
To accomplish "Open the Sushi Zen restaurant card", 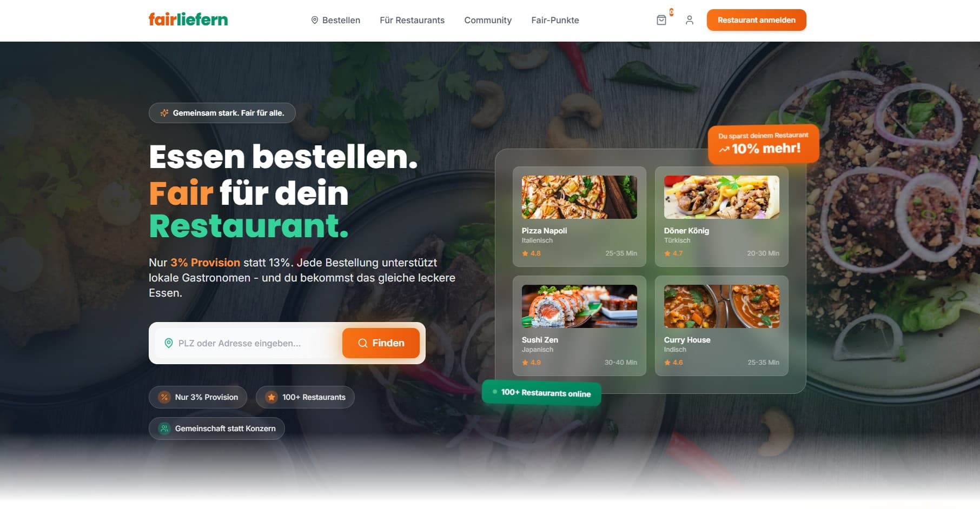I will (579, 326).
